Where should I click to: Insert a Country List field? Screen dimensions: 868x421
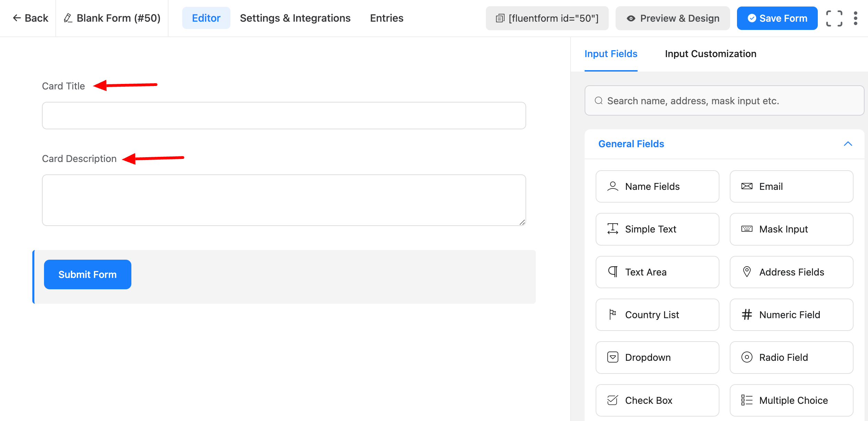click(657, 315)
